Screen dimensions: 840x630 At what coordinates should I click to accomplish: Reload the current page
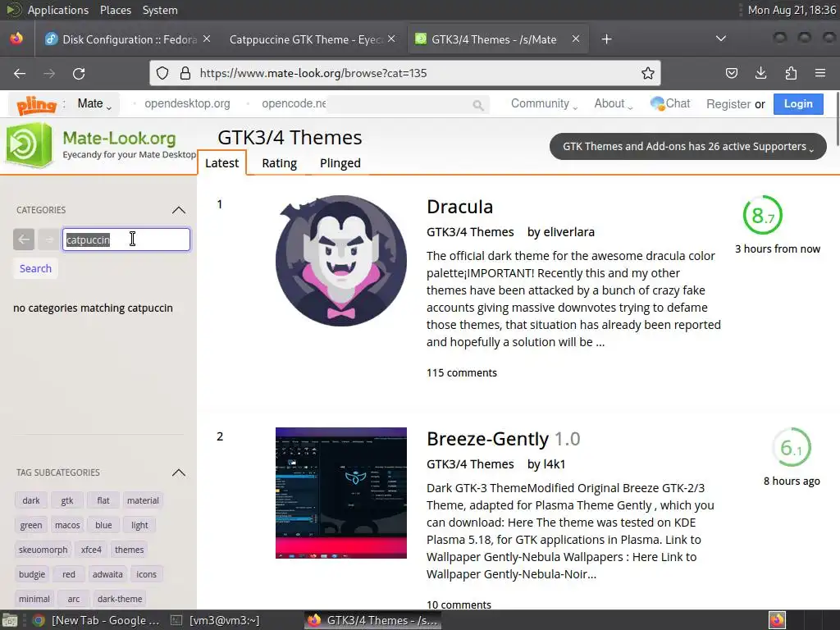point(79,73)
